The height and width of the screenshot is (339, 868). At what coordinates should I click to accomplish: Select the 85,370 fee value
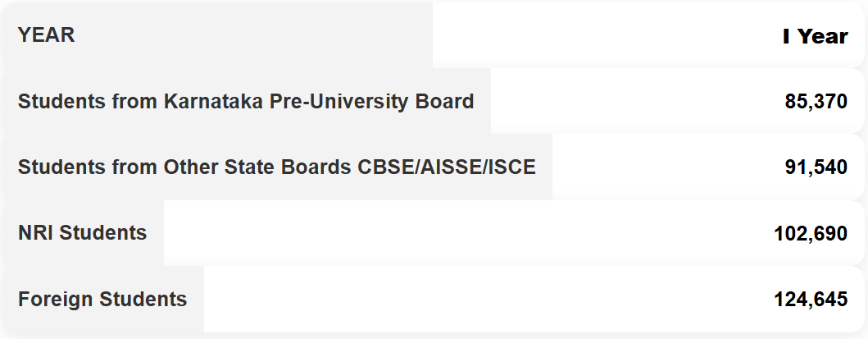pos(816,102)
